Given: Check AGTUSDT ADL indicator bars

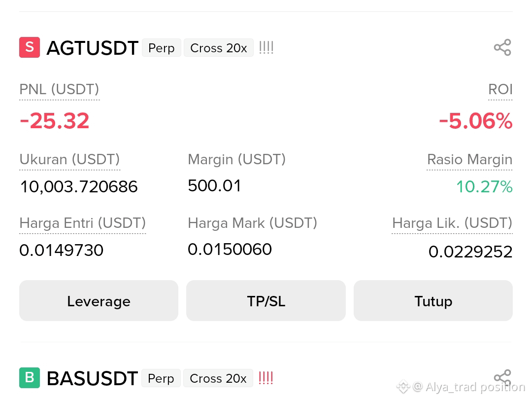Looking at the screenshot, I should [x=266, y=47].
